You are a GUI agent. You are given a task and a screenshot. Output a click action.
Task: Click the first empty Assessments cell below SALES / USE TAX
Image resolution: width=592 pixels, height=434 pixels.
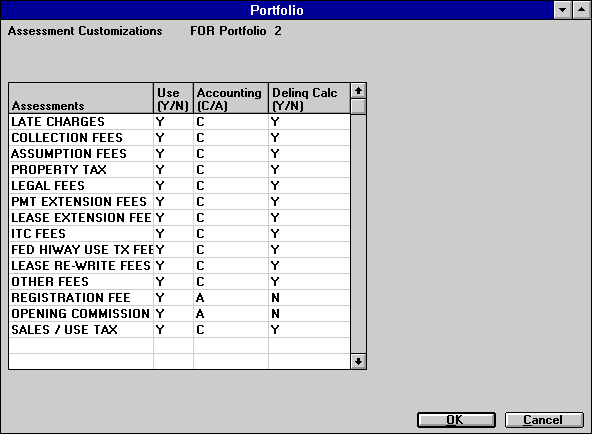pyautogui.click(x=81, y=346)
